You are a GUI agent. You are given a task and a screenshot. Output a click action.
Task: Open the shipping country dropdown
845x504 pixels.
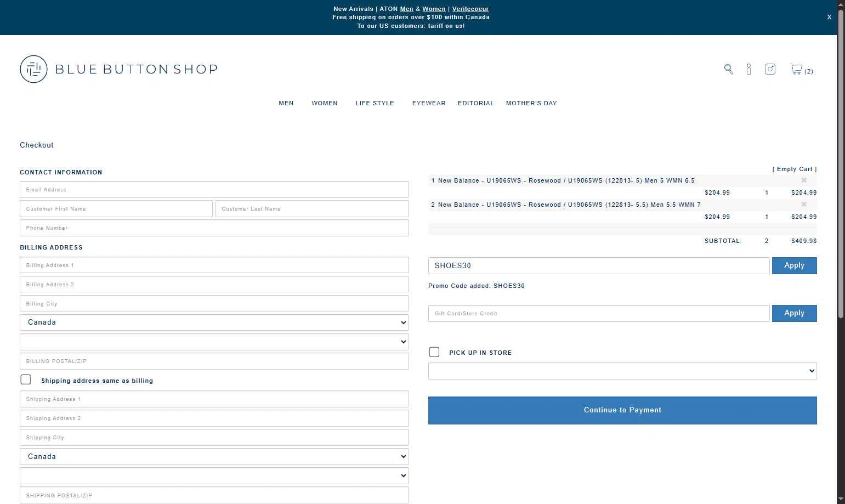(x=214, y=457)
